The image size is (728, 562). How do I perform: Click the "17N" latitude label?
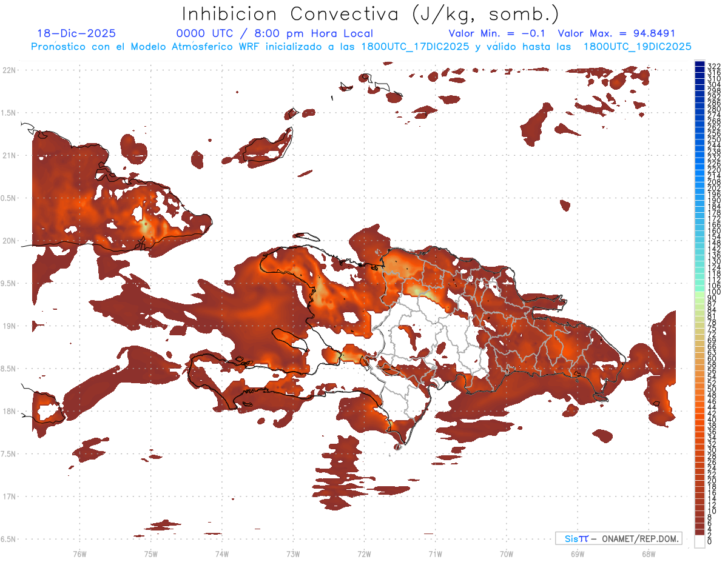[x=9, y=497]
